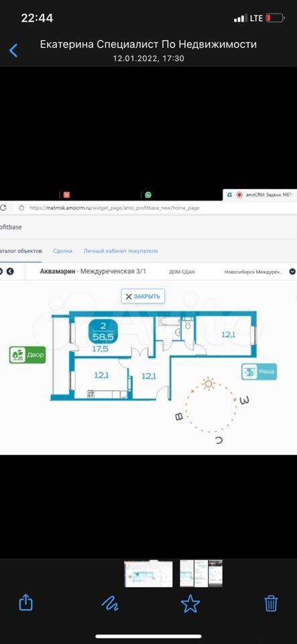The height and width of the screenshot is (644, 297).
Task: Expand the Новосибирск Междуреч dropdown arrow
Action: (x=292, y=272)
